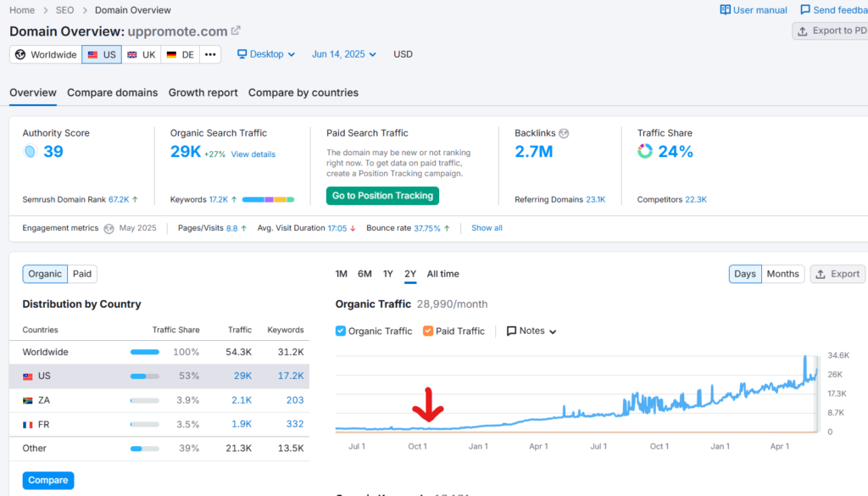Uncheck the Organic Traffic checkbox

(x=341, y=331)
